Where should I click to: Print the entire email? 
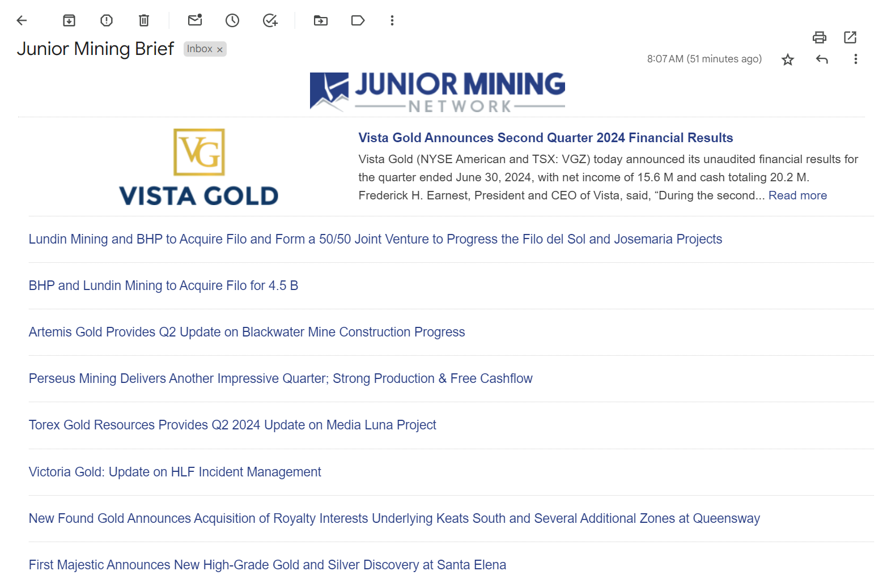point(820,37)
